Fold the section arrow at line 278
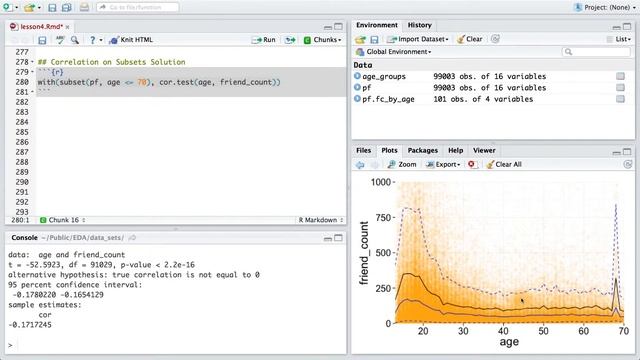 coord(33,62)
